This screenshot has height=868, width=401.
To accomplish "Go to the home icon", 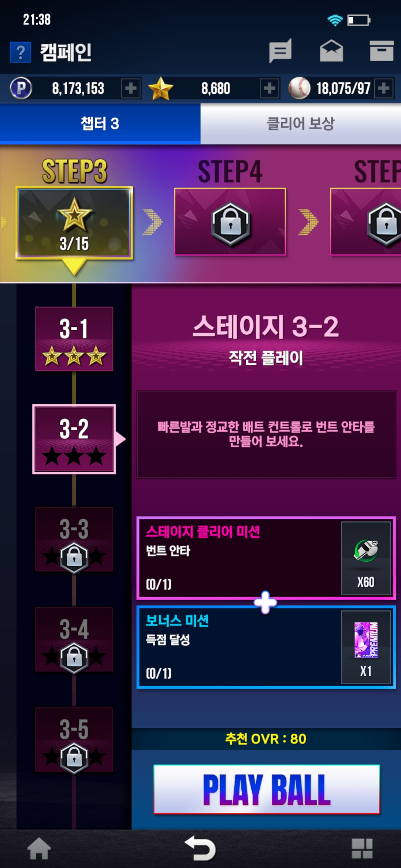I will point(39,849).
